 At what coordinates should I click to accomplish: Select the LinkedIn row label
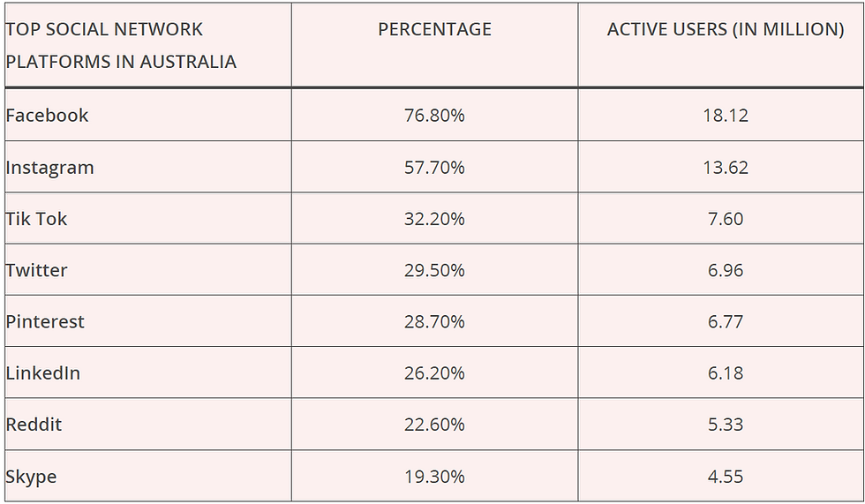43,372
